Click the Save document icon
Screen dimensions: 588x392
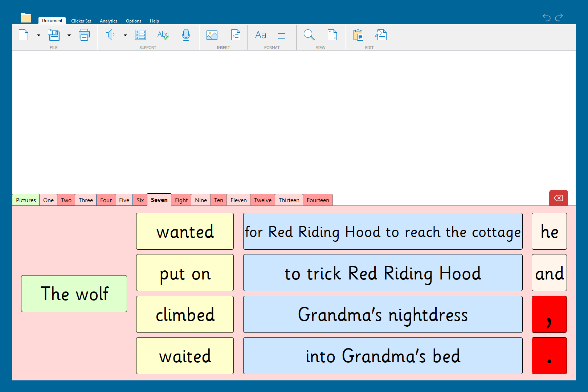pyautogui.click(x=54, y=35)
